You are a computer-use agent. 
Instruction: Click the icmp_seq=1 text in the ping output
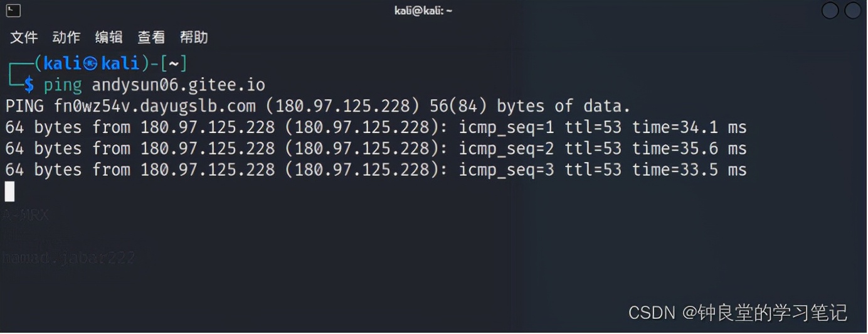507,127
